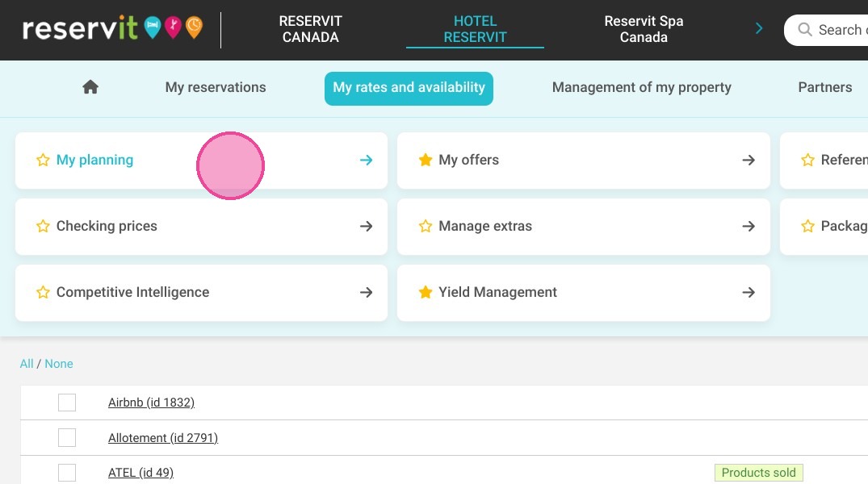Check the ATEL (id 49) checkbox
The width and height of the screenshot is (868, 484).
pyautogui.click(x=67, y=473)
